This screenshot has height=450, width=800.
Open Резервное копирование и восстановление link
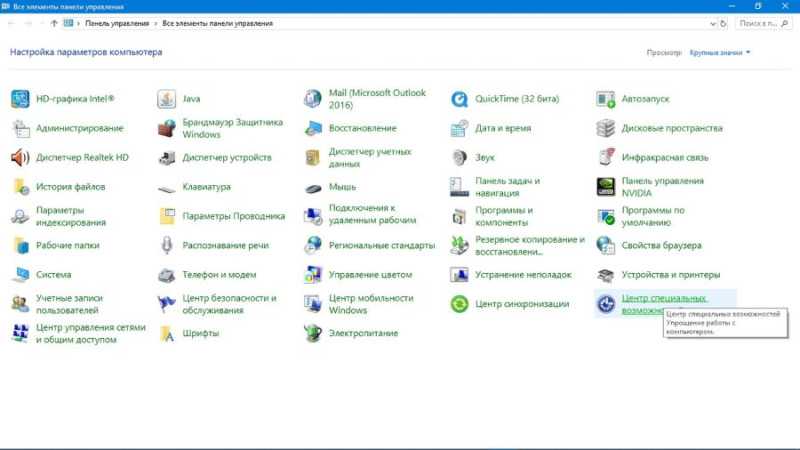point(530,245)
